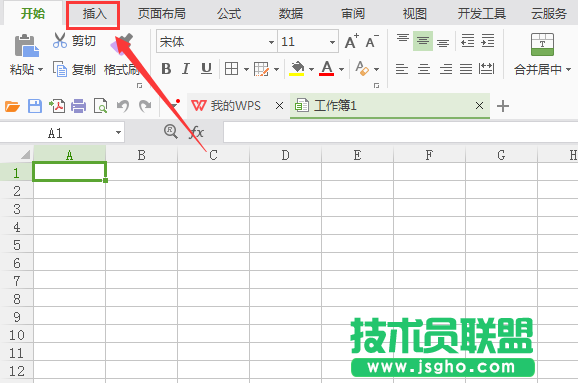Screen dimensions: 578x383
Task: Justify text alignment icon
Action: pos(466,69)
